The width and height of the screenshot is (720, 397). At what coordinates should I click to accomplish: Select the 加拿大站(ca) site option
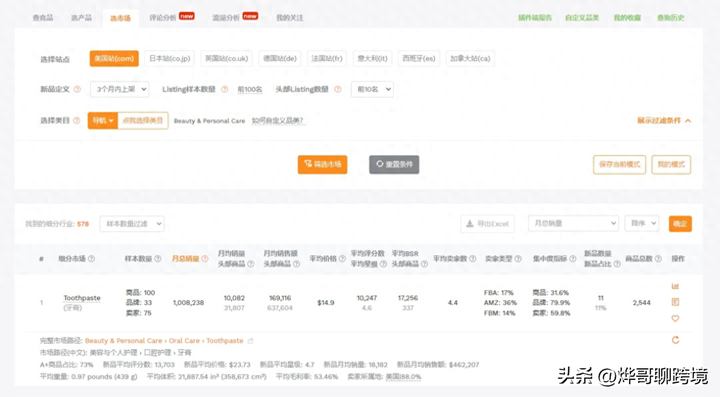(470, 59)
